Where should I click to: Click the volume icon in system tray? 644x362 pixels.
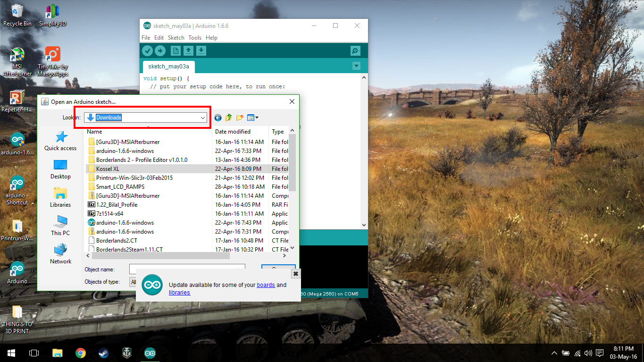pos(588,353)
